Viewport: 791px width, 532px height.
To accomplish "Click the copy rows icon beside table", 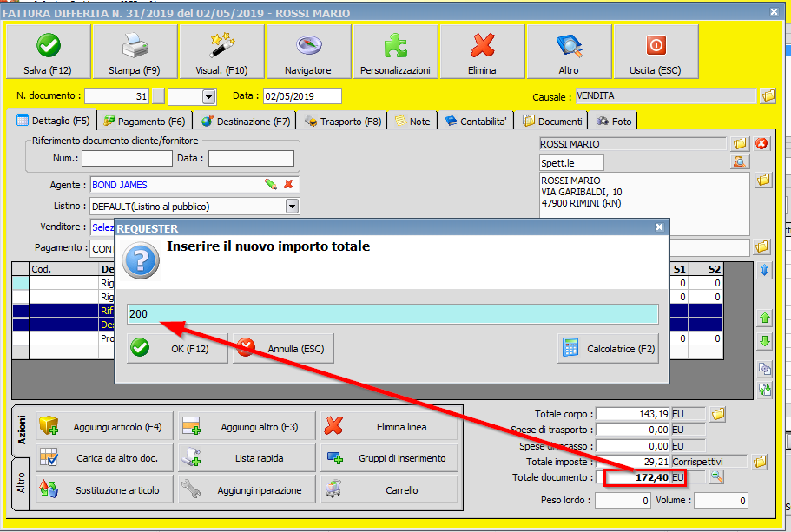I will 765,369.
